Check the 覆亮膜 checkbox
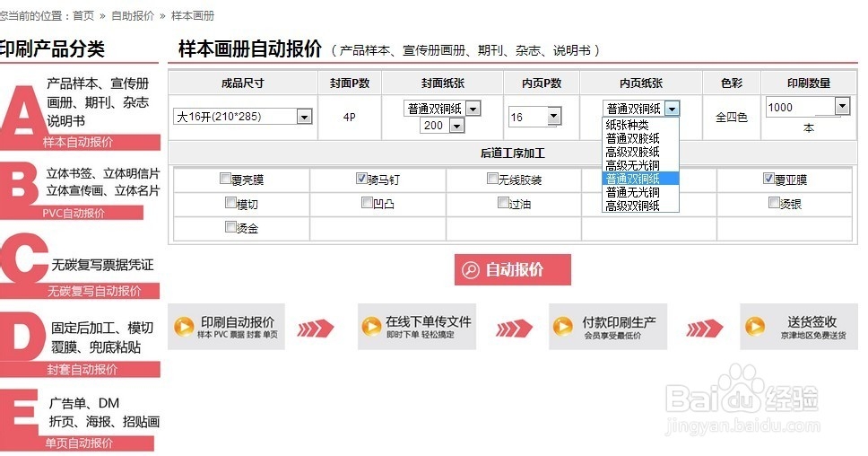 [x=225, y=179]
